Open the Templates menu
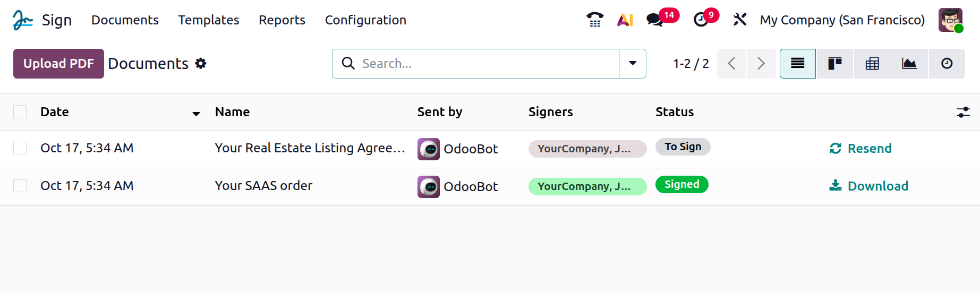The image size is (980, 293). [208, 20]
